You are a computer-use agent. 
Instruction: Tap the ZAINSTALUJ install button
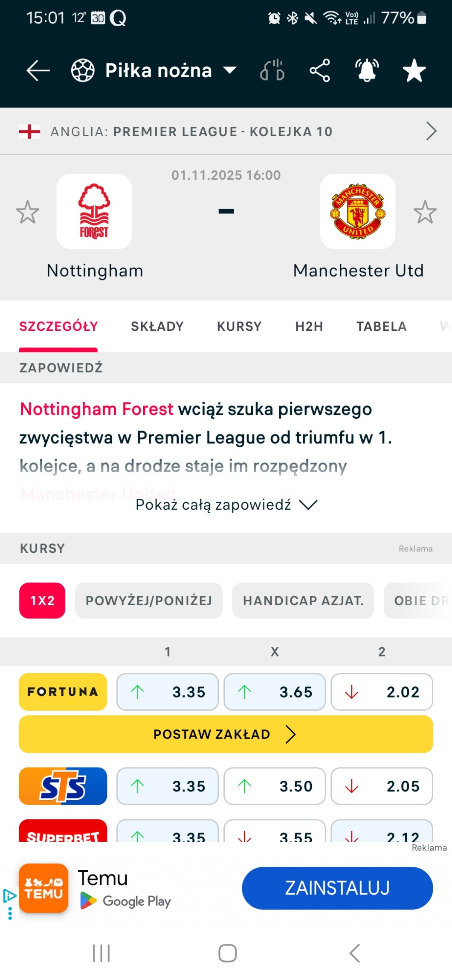click(337, 888)
